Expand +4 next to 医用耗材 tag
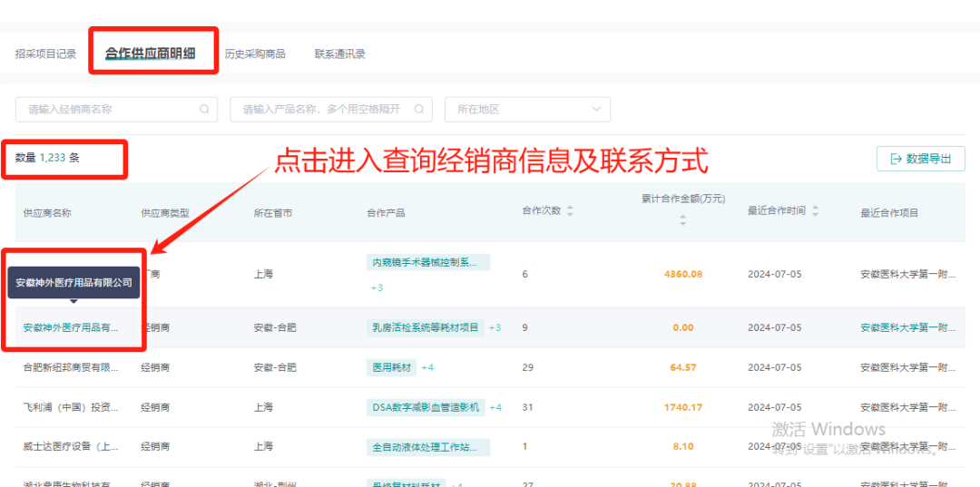The image size is (980, 487). [x=427, y=367]
